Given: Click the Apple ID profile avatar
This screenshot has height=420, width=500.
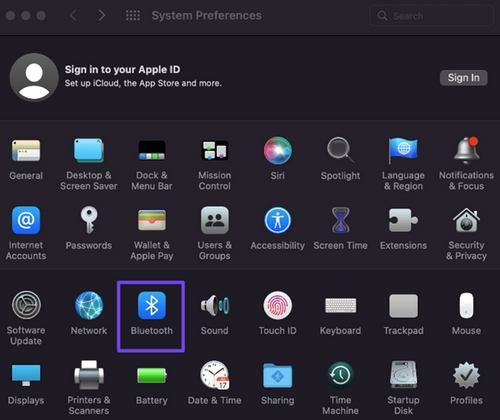Looking at the screenshot, I should [x=34, y=77].
